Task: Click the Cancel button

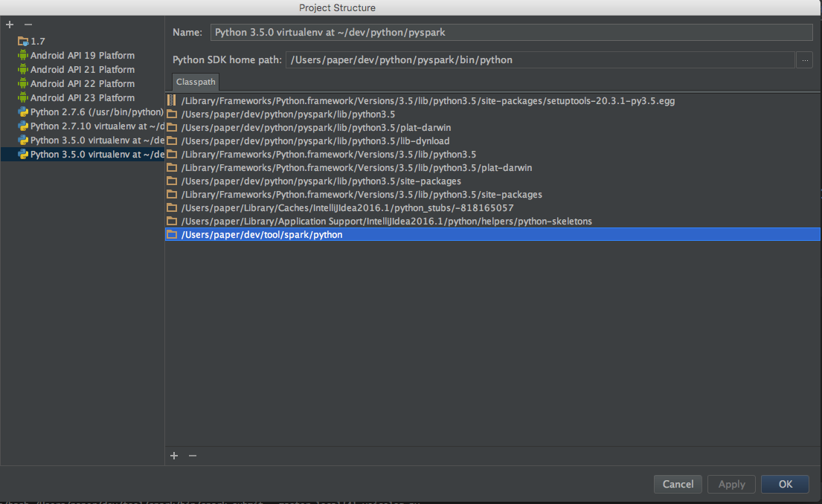Action: pos(678,484)
